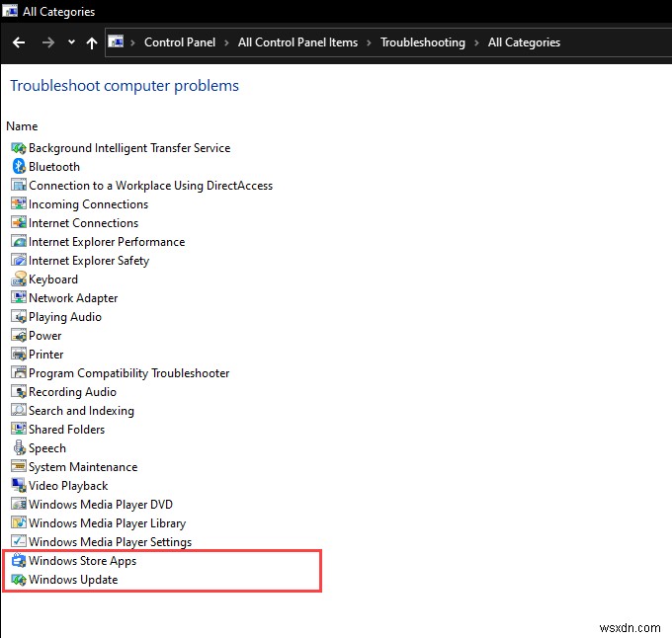Image resolution: width=672 pixels, height=638 pixels.
Task: Run Recording Audio troubleshooter
Action: (72, 392)
